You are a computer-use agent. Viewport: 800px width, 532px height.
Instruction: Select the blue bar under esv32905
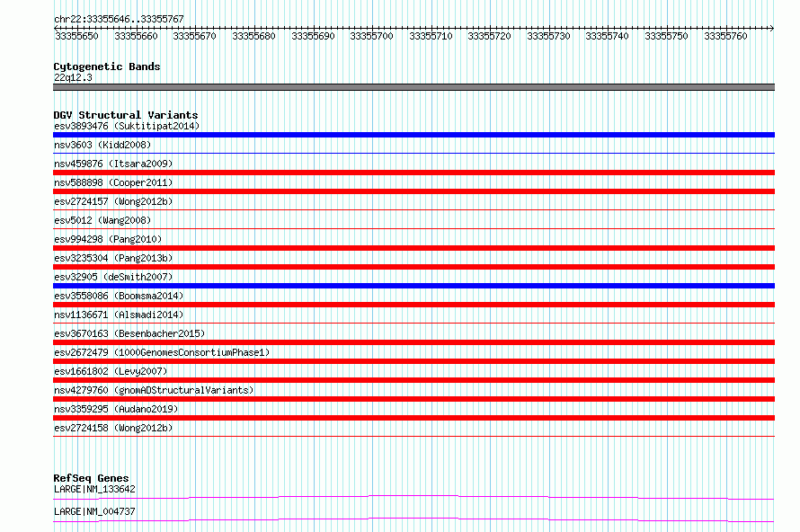point(413,286)
